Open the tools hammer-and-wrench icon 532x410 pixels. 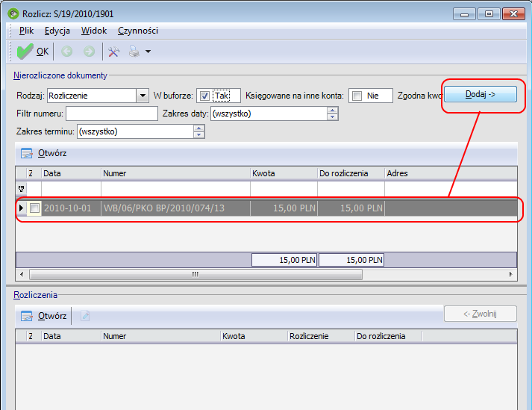point(114,52)
